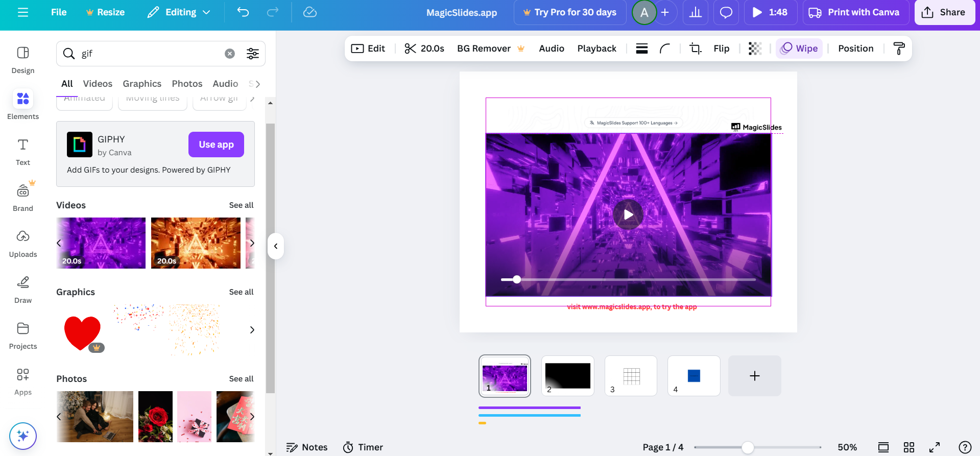Viewport: 980px width, 456px height.
Task: Select the crop tool icon
Action: point(695,49)
